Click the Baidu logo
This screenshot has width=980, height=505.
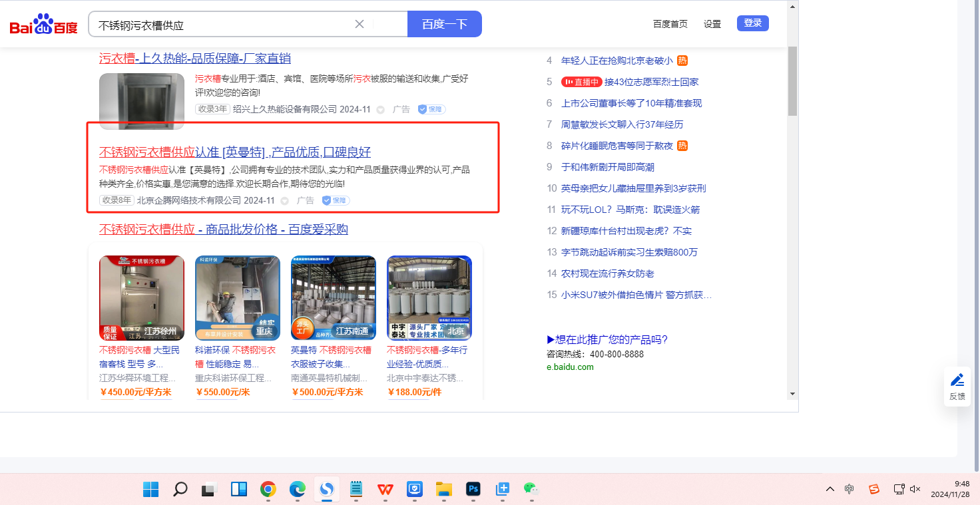[x=44, y=25]
